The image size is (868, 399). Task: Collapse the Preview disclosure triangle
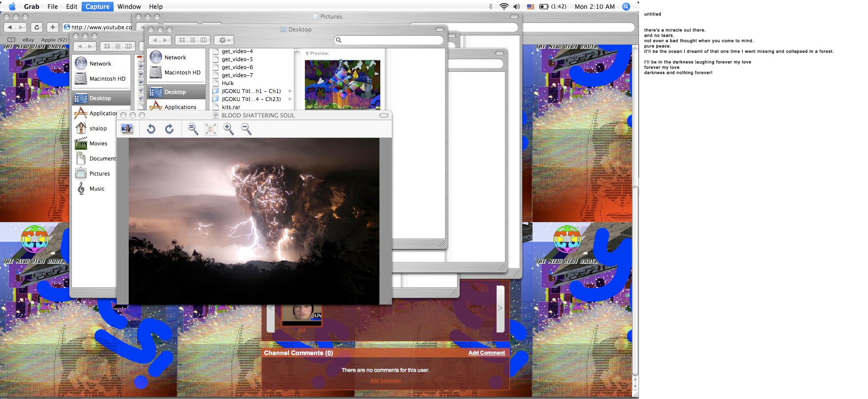tap(307, 54)
